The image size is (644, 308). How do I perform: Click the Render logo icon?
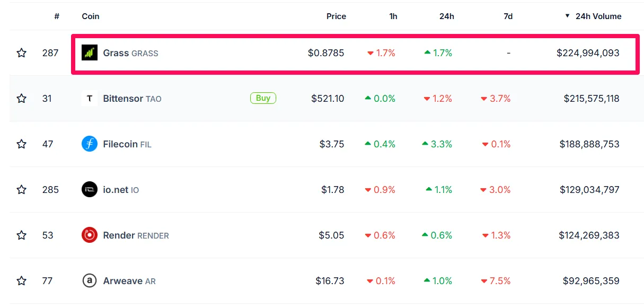90,235
